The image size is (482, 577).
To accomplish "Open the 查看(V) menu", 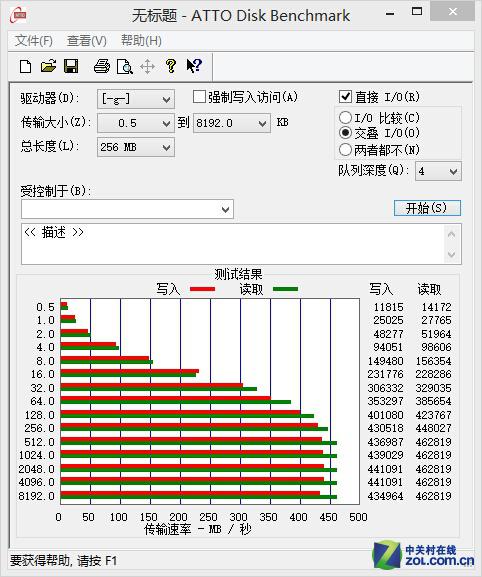I will [87, 41].
